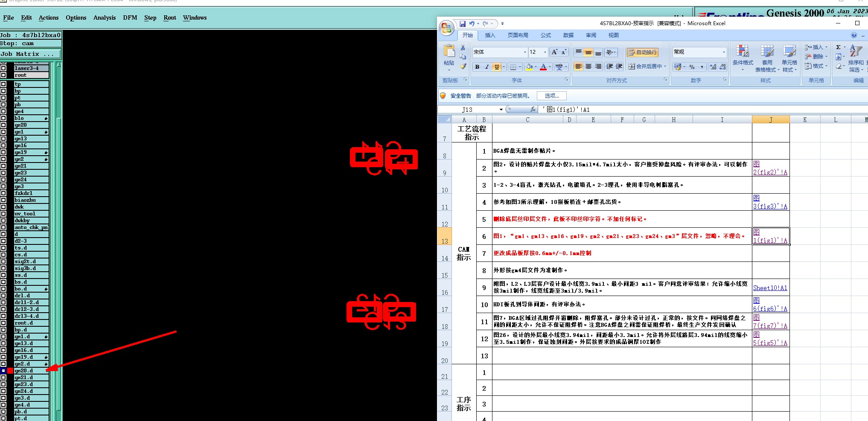Open hyperlink 图6(fig6) in column J

770,305
